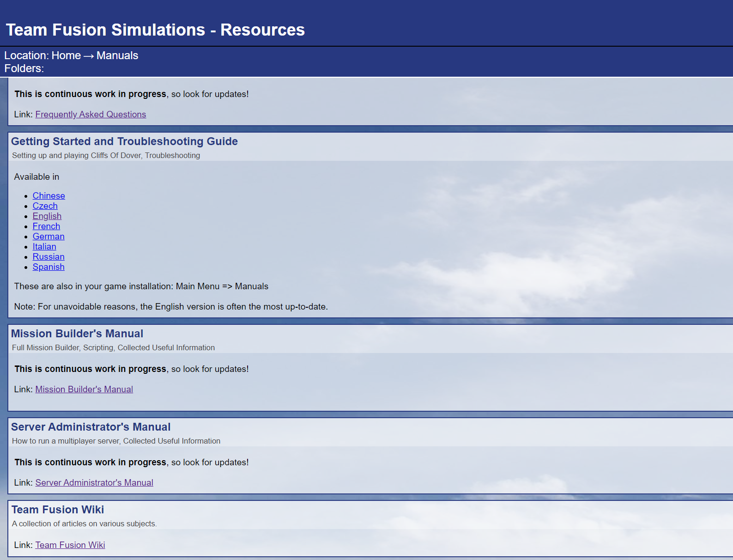Follow the Mission Builder's Manual link
This screenshot has width=733, height=560.
pyautogui.click(x=84, y=389)
